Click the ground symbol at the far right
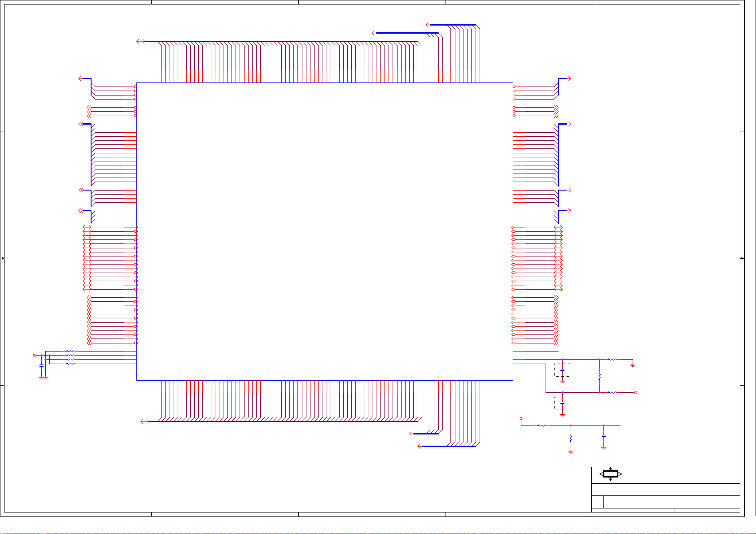 pos(633,365)
